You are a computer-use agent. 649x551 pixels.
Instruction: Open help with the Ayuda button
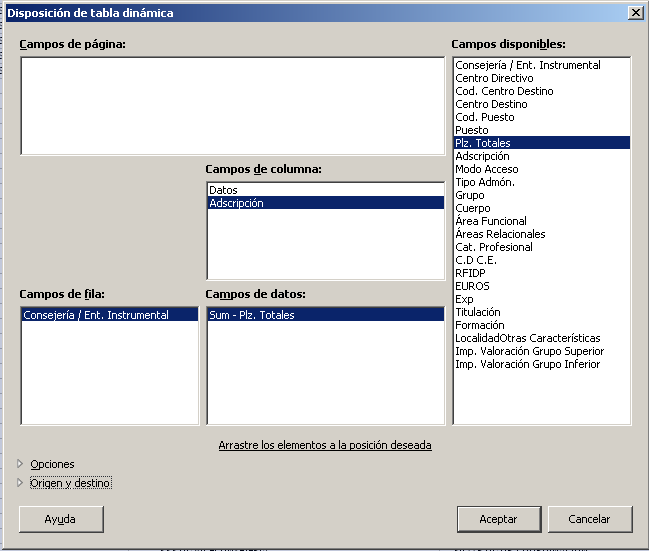(x=60, y=519)
